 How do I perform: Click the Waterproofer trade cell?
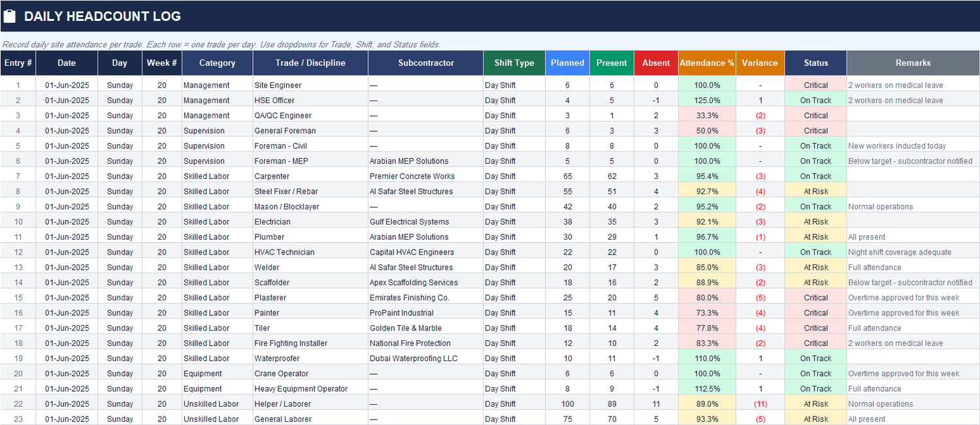pyautogui.click(x=310, y=358)
